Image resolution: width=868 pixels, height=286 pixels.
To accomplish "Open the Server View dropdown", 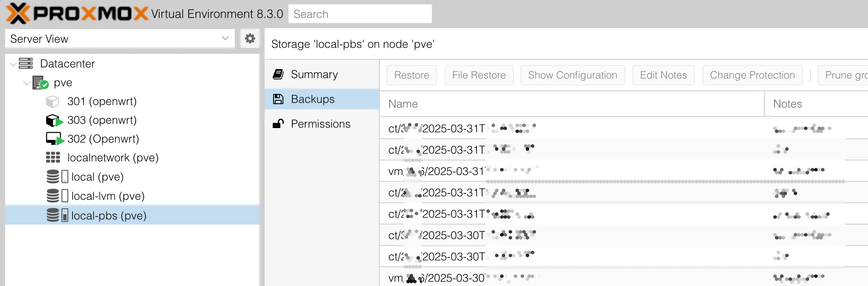I will 120,38.
